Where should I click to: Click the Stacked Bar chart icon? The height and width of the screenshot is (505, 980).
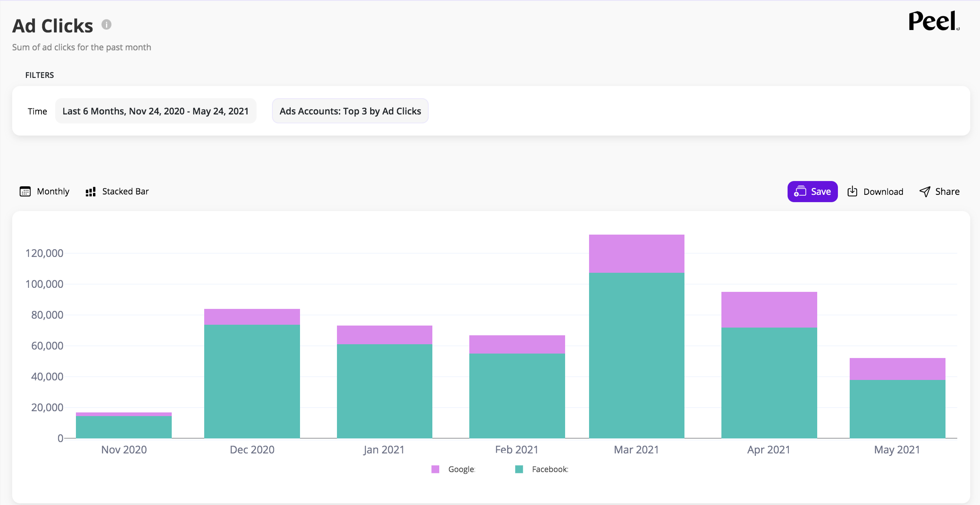[x=91, y=192]
